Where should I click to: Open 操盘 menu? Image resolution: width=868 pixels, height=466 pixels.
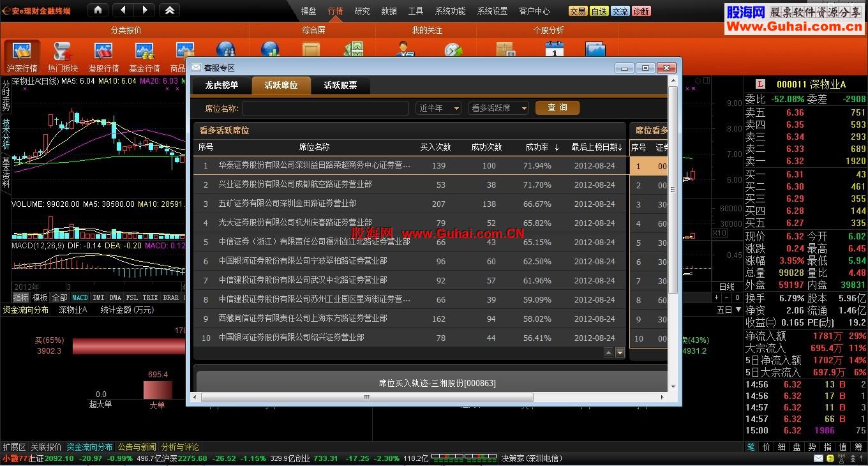309,11
